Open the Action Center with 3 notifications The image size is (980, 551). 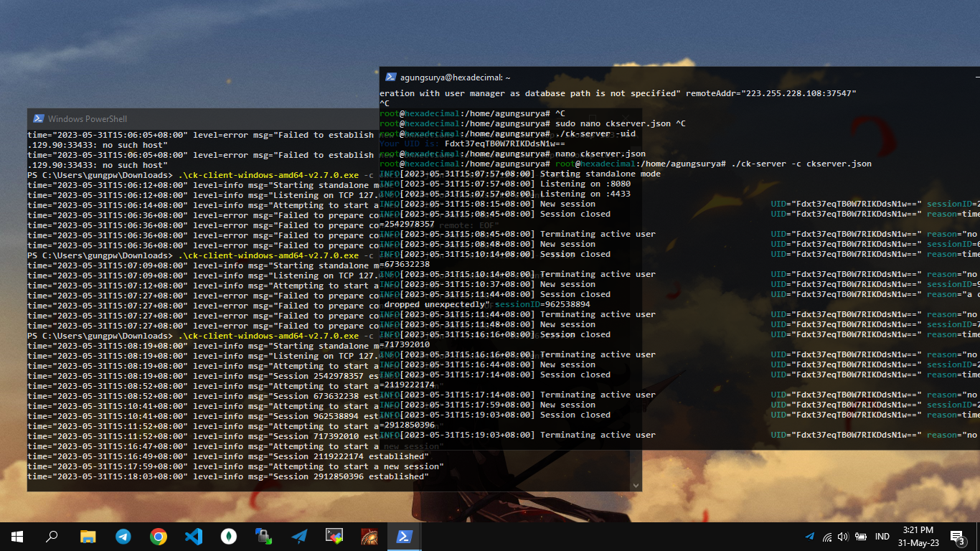pos(957,537)
